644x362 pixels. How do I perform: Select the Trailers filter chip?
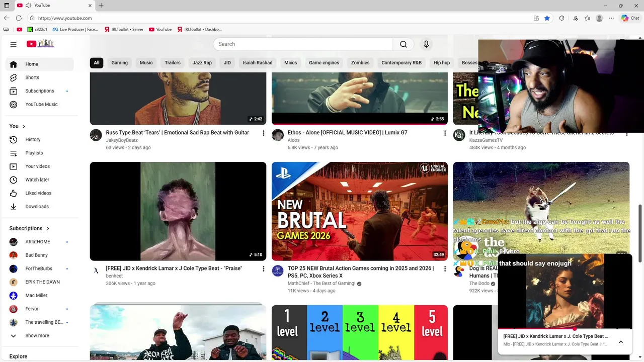coord(173,63)
